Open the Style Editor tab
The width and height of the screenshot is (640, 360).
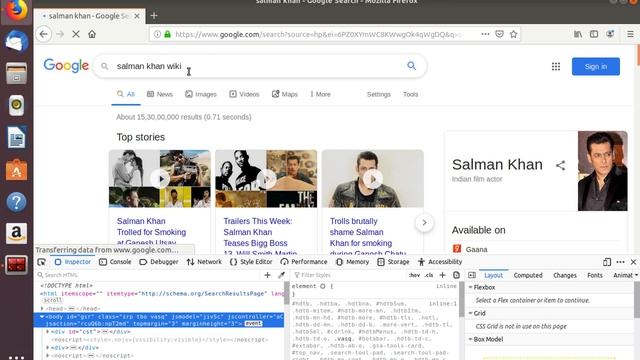click(251, 262)
